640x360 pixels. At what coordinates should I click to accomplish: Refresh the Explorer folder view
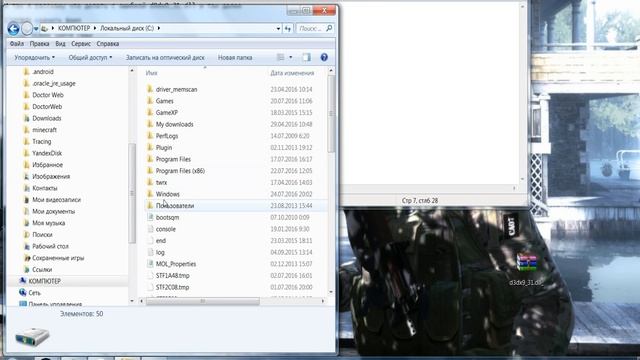click(288, 29)
